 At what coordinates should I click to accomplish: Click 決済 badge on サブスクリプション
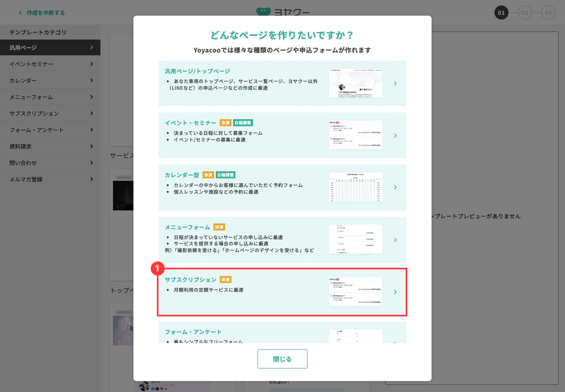click(x=226, y=280)
